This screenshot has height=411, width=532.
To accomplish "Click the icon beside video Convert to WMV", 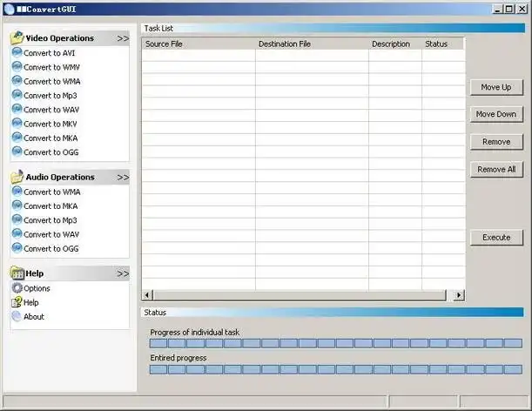I will (x=17, y=66).
